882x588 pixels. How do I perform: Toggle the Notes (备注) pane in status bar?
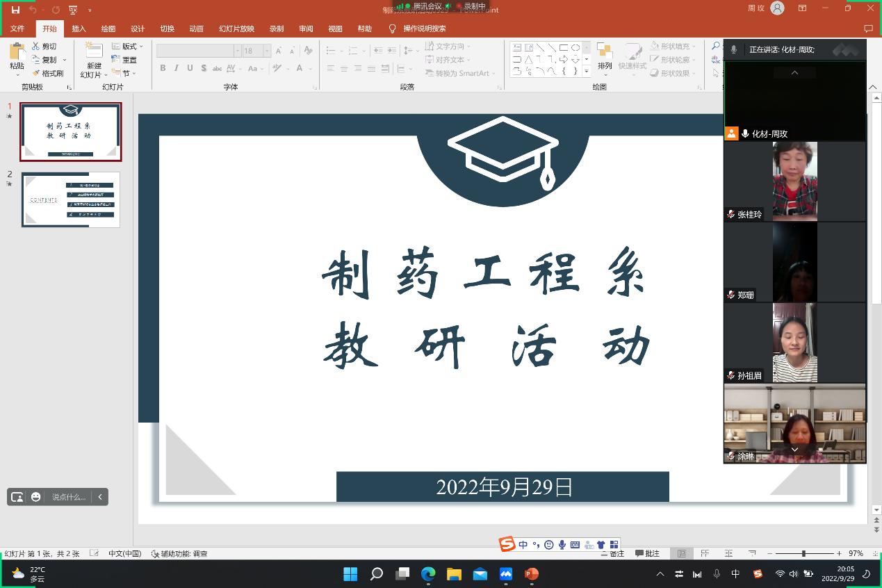point(612,553)
